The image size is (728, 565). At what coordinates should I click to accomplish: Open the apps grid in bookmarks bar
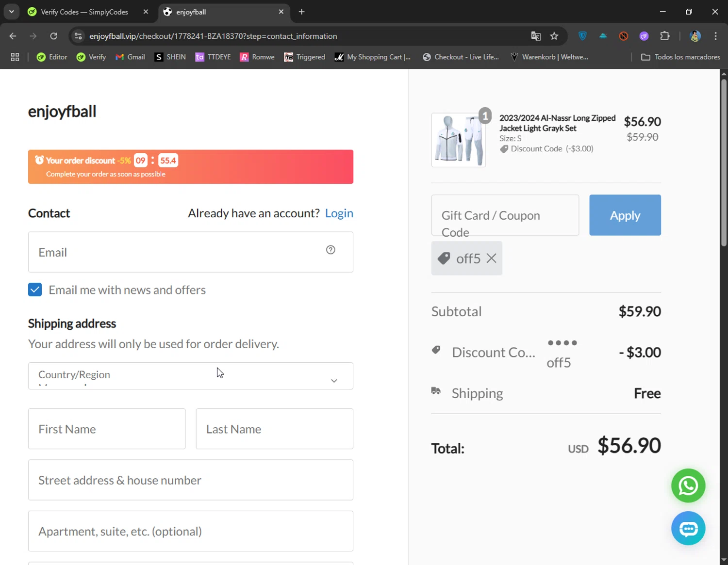[15, 57]
